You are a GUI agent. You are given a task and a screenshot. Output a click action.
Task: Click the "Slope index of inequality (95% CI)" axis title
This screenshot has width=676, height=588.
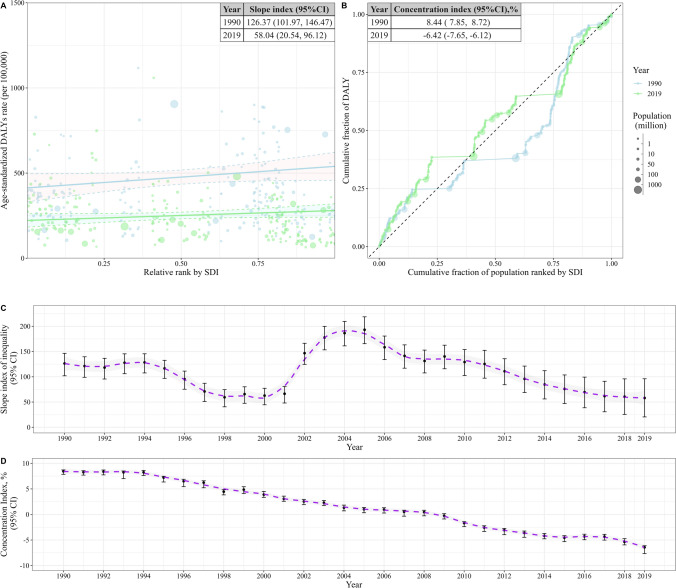(x=9, y=369)
